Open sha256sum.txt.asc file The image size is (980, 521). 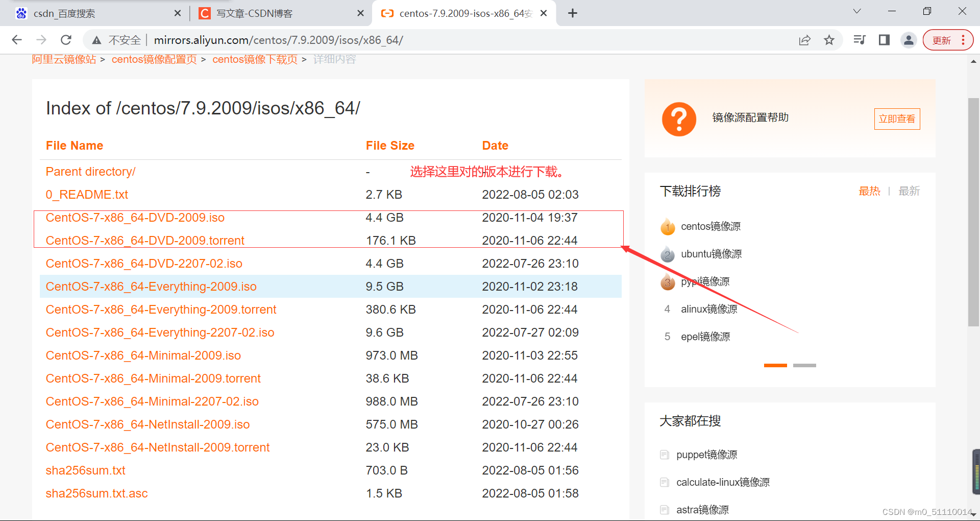pyautogui.click(x=96, y=493)
